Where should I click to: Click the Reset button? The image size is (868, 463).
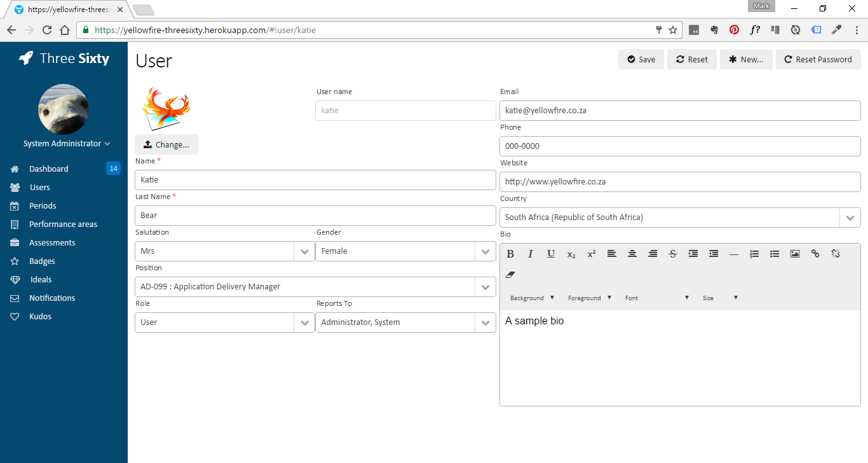[692, 59]
